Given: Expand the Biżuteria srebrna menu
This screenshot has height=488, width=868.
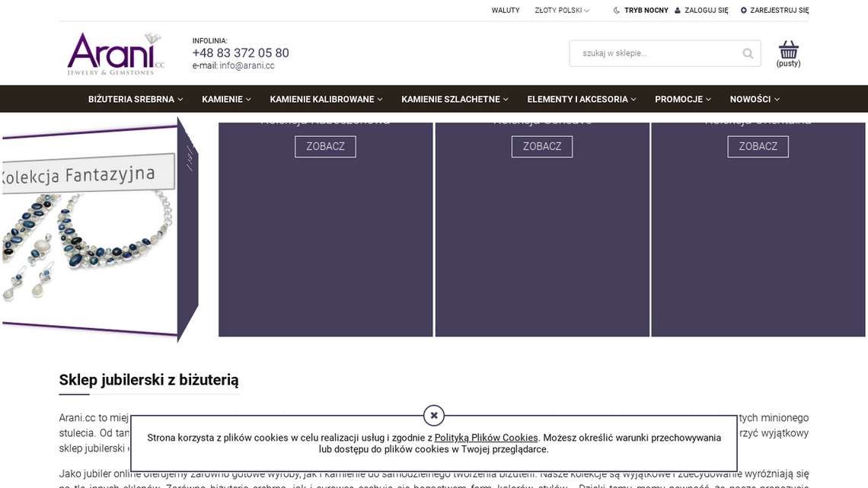Looking at the screenshot, I should pyautogui.click(x=136, y=99).
